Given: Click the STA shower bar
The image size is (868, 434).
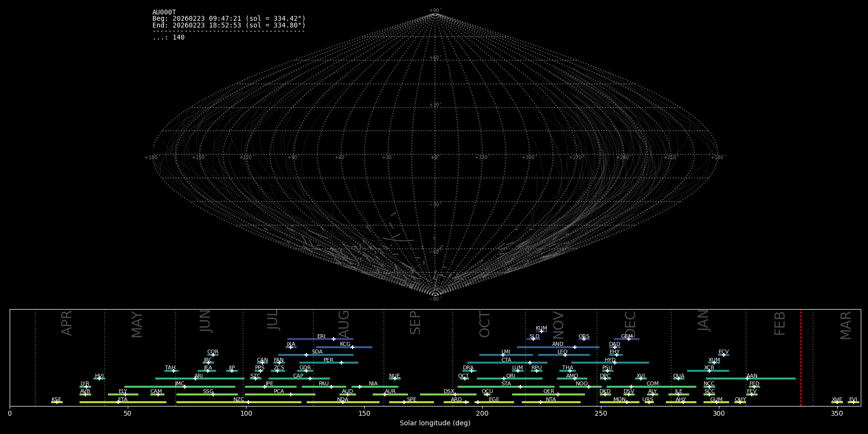Looking at the screenshot, I should (506, 386).
